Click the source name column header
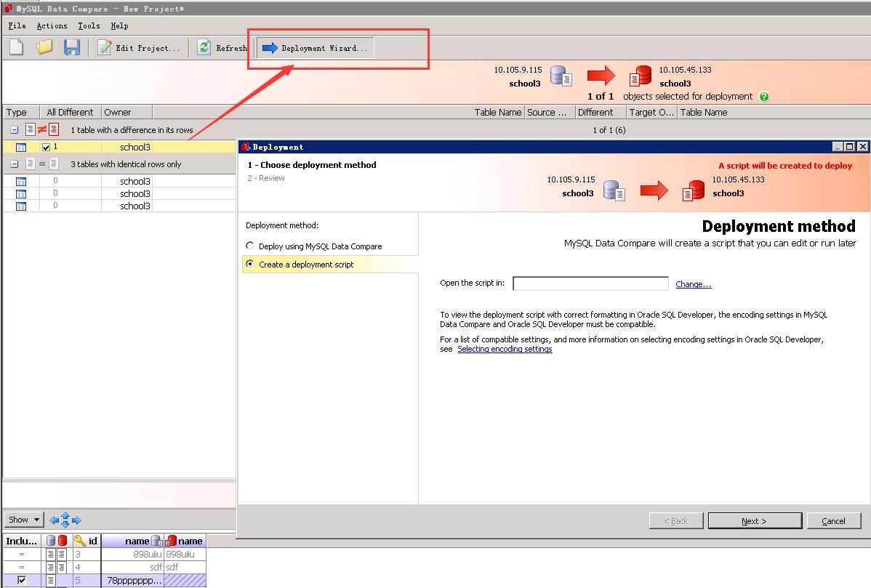This screenshot has height=588, width=871. pos(132,541)
